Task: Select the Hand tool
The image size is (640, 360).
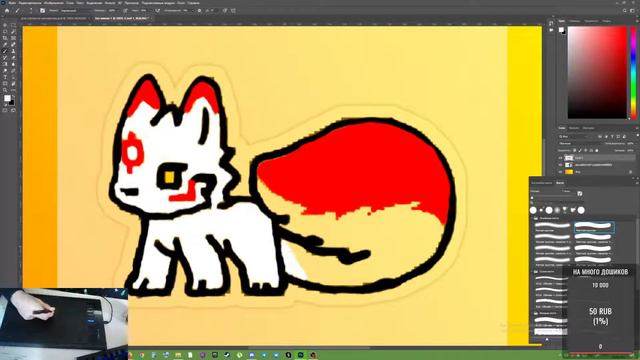Action: 13,84
